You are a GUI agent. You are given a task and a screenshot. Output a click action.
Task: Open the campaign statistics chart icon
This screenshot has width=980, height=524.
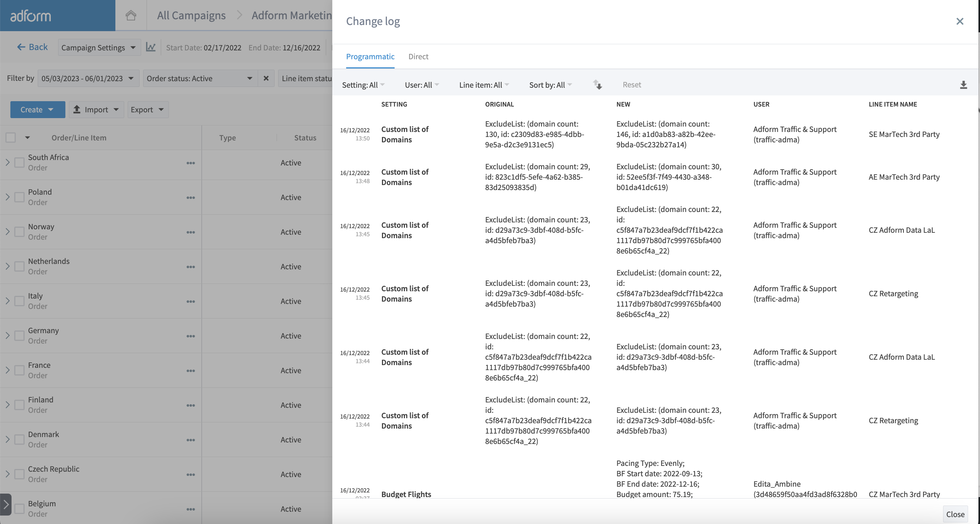pyautogui.click(x=151, y=47)
